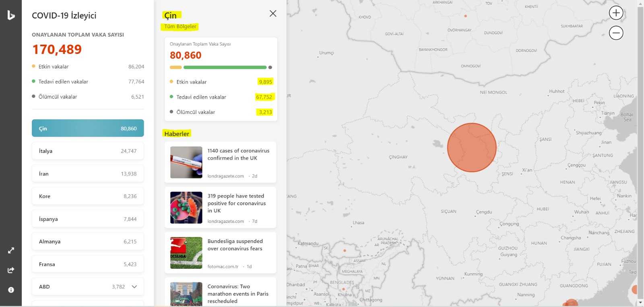The image size is (644, 307).
Task: Select the Çin country row
Action: pyautogui.click(x=88, y=128)
